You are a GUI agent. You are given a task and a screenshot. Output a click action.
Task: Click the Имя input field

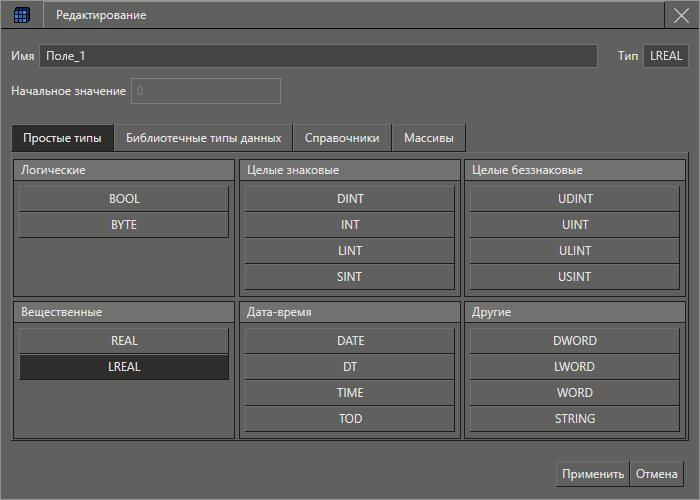318,56
